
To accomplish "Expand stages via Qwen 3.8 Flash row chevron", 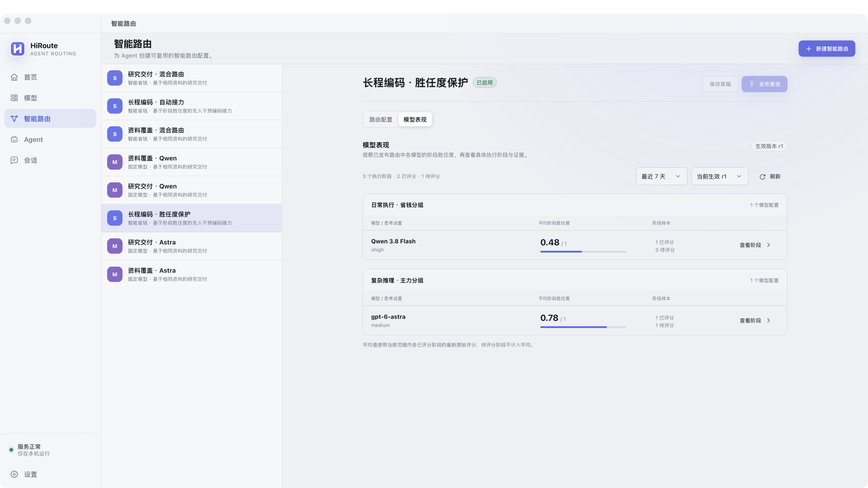I will [769, 245].
